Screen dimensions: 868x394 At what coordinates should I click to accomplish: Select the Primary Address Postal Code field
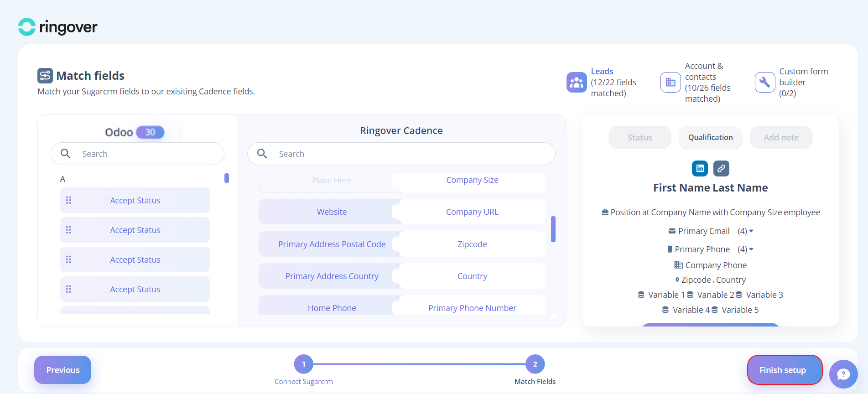coord(331,244)
